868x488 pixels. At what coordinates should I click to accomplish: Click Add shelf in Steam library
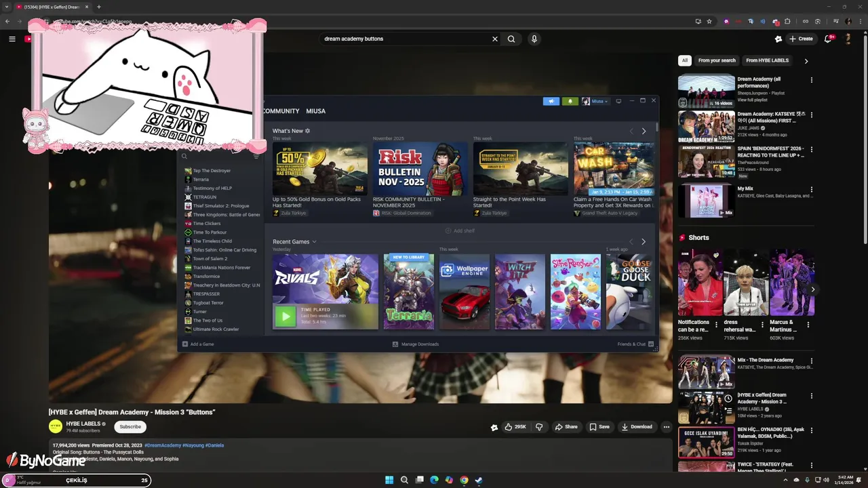point(460,231)
